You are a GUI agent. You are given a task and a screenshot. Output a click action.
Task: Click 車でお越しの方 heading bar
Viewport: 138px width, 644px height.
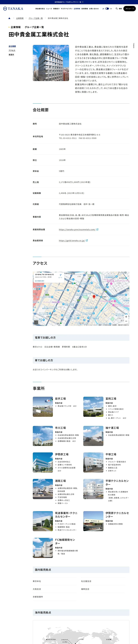click(81, 360)
